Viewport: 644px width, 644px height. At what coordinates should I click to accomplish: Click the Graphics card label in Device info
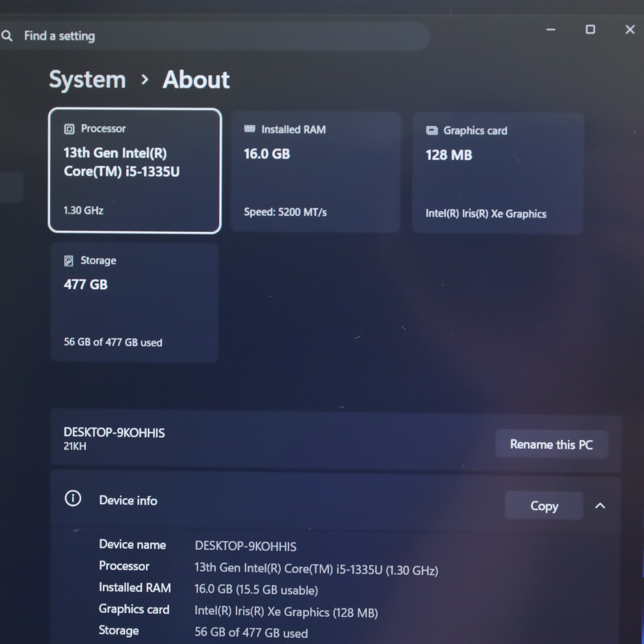[x=134, y=609]
